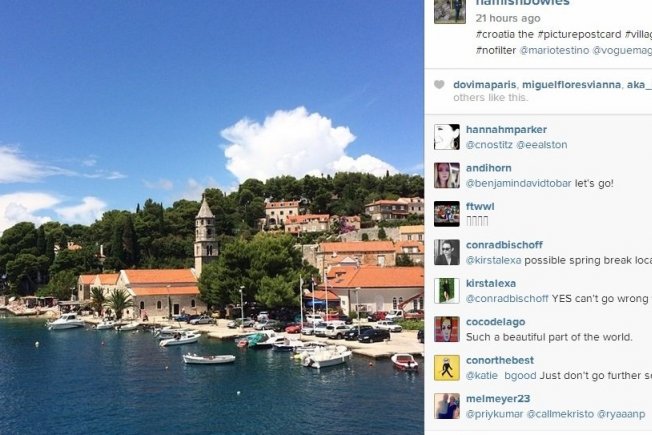Open hannahmparker's avatar thumbnail
652x435 pixels.
pos(447,137)
